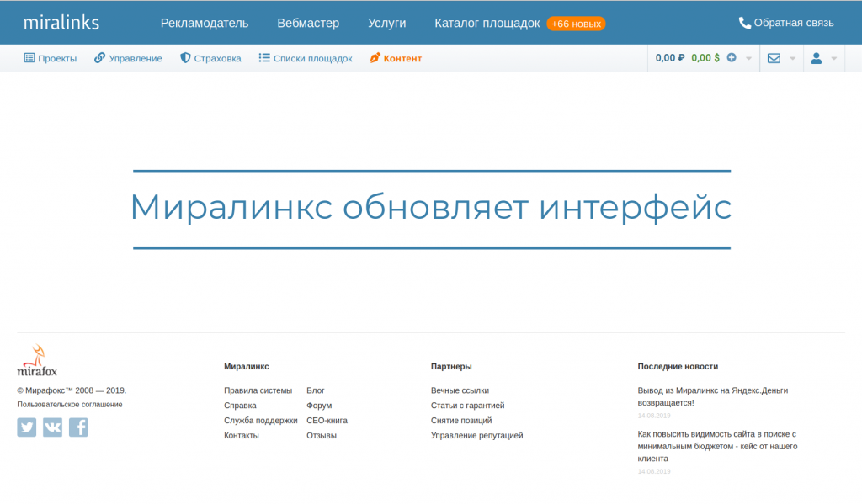Click the Управление chain-link icon

coord(99,58)
